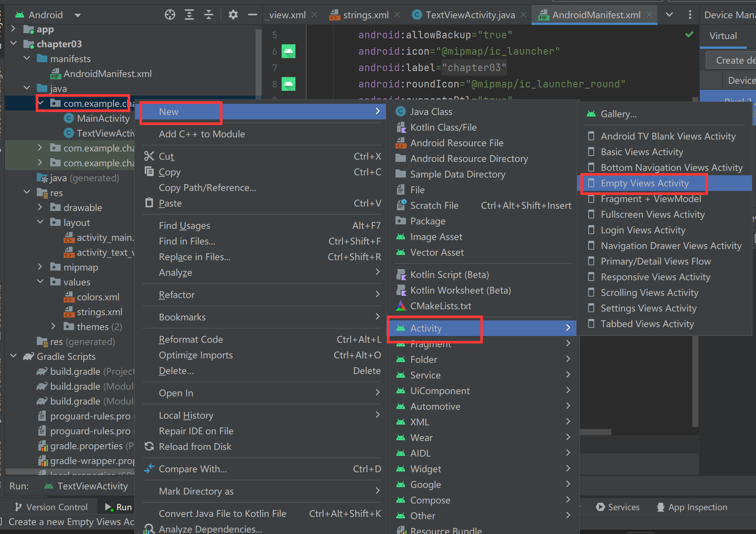Click the locate target icon in project toolbar
The width and height of the screenshot is (756, 534).
click(x=170, y=15)
